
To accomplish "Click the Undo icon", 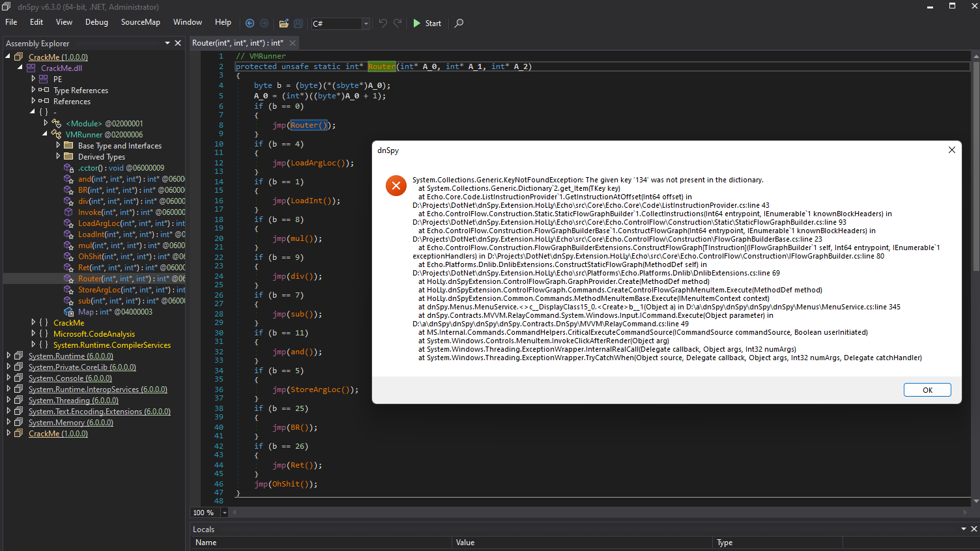I will (x=382, y=23).
